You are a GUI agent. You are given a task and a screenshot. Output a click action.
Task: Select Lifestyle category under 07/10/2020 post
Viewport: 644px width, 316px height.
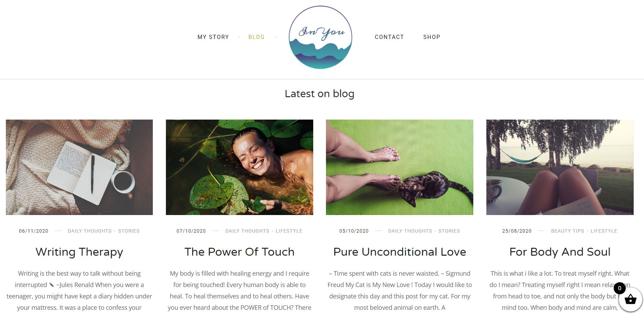click(289, 231)
